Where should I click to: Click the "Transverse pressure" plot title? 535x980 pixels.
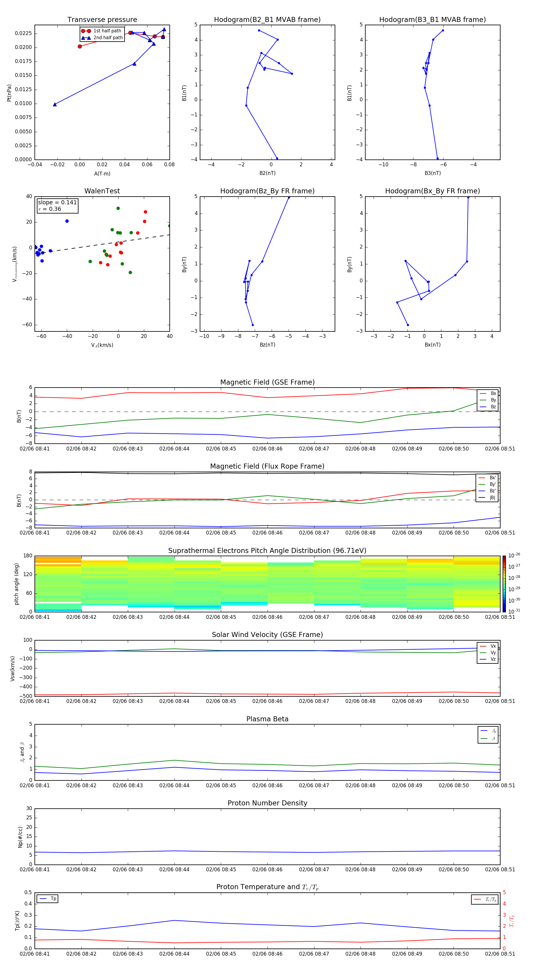pyautogui.click(x=102, y=20)
